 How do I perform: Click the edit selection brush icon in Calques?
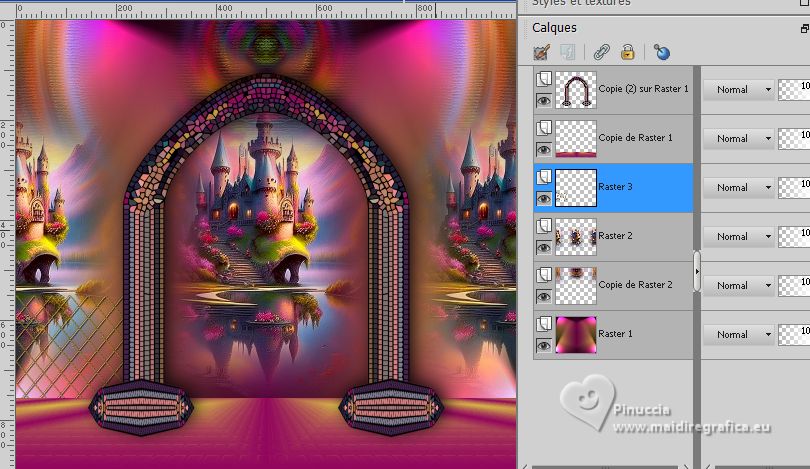pos(541,52)
